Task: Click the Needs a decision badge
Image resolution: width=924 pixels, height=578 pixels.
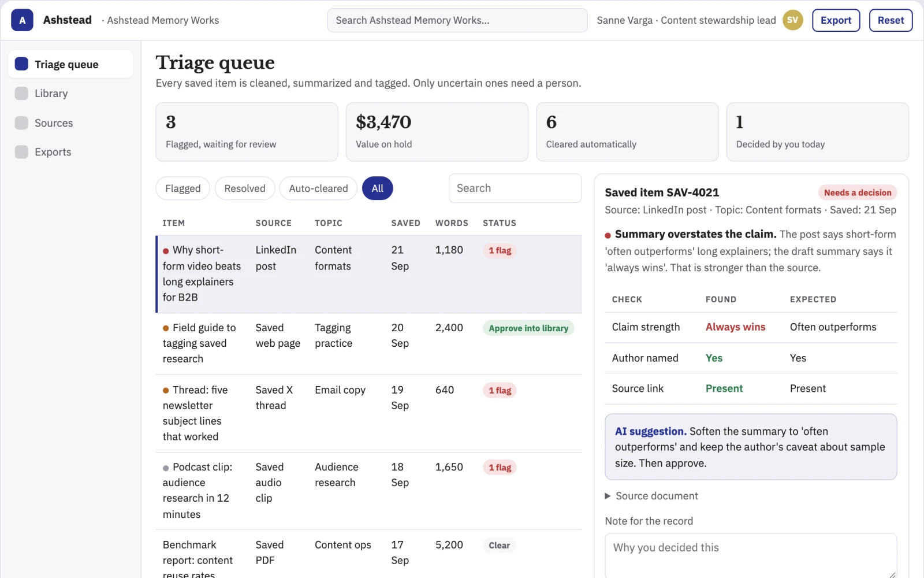Action: (858, 193)
